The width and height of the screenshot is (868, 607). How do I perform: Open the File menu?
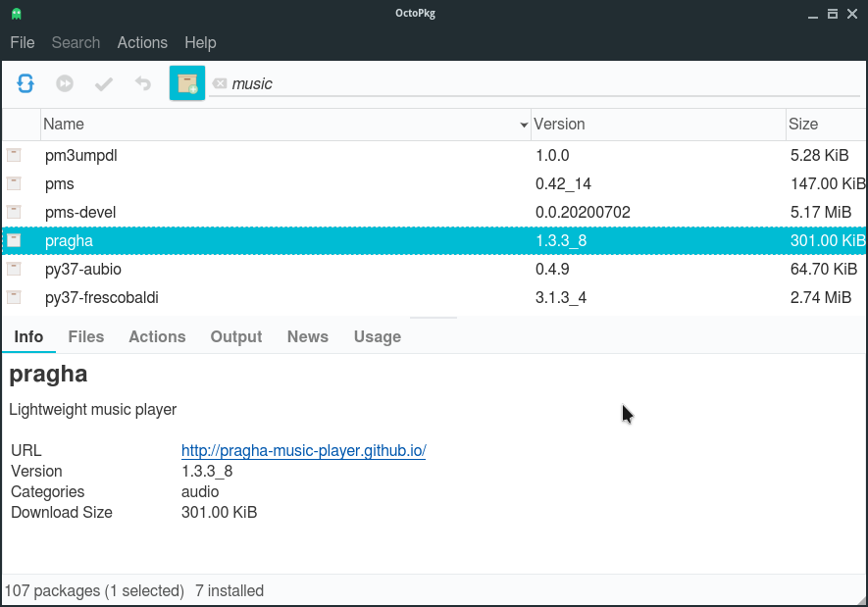point(23,42)
